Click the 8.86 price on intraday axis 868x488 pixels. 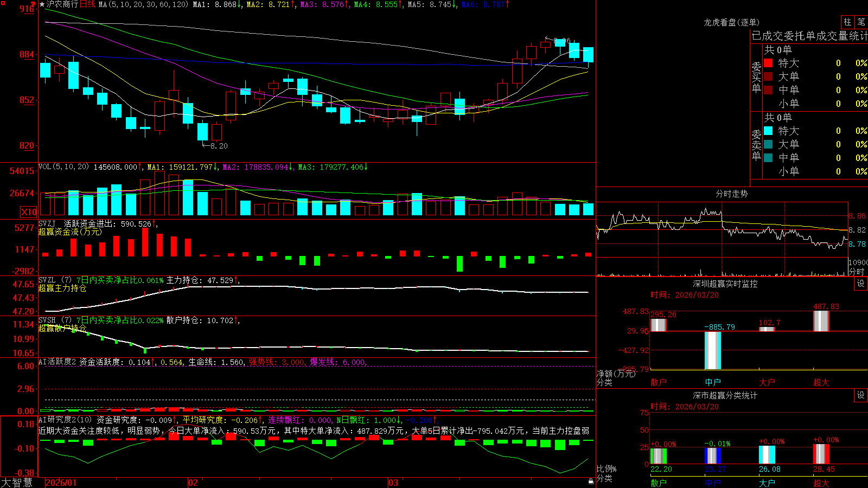(x=857, y=216)
